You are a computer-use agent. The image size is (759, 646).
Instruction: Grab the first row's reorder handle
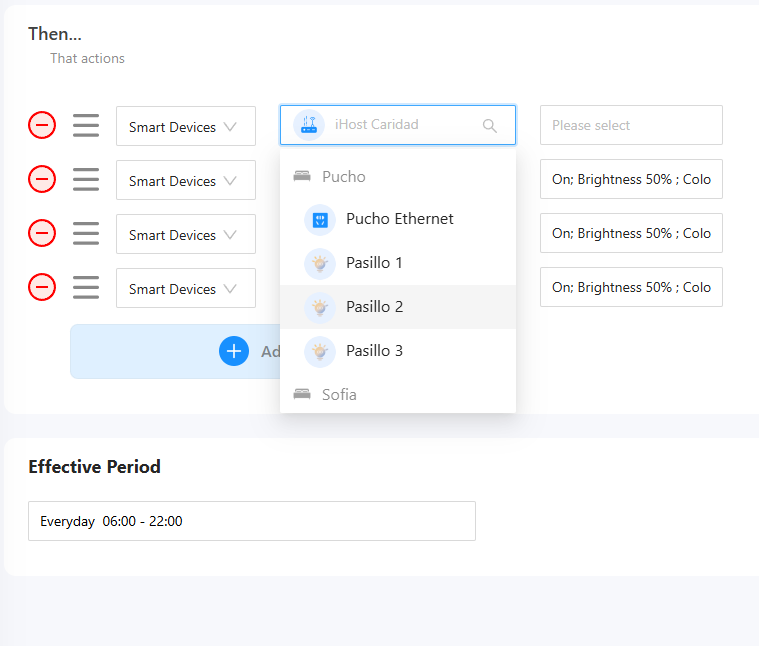[86, 125]
